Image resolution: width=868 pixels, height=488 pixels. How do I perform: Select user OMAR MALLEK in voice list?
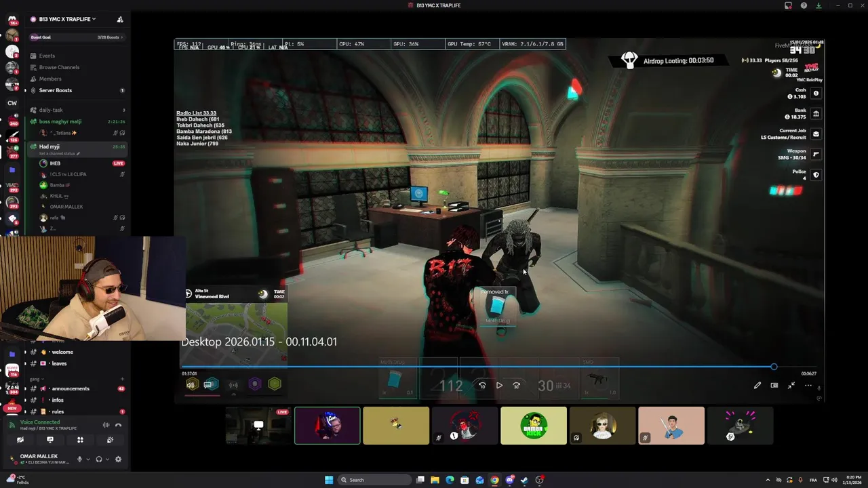point(81,207)
